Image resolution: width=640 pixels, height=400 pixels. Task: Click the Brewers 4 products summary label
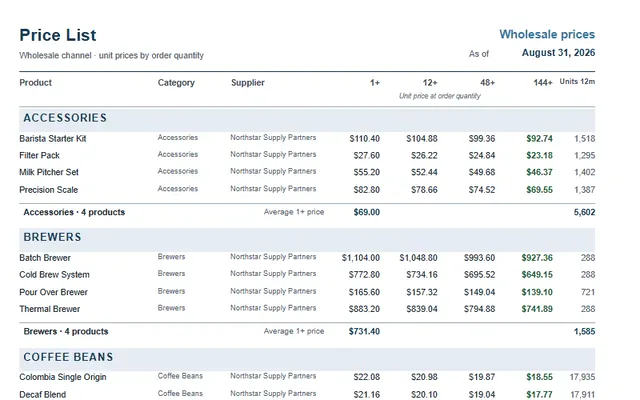66,331
